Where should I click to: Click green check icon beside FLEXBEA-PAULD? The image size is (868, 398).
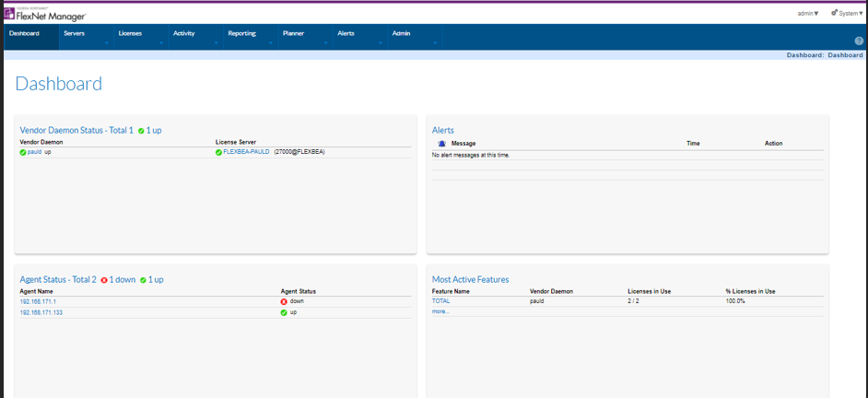[218, 152]
